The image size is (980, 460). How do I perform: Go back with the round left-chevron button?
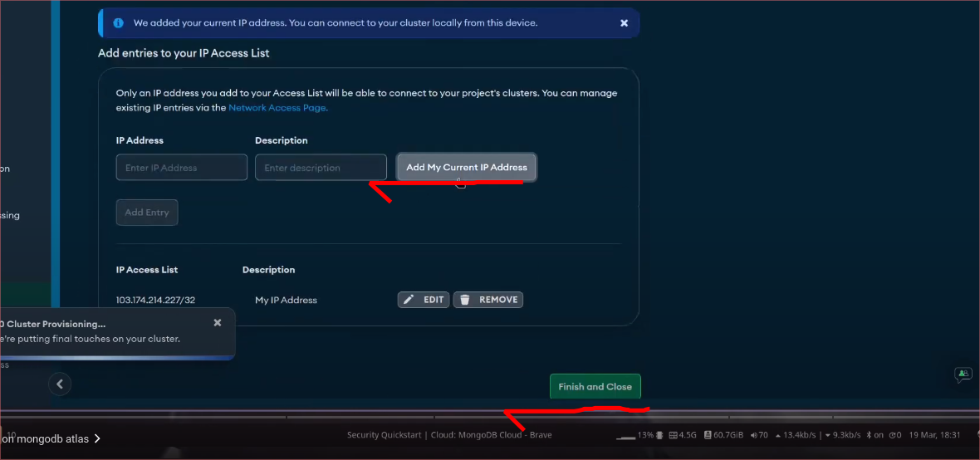tap(60, 384)
